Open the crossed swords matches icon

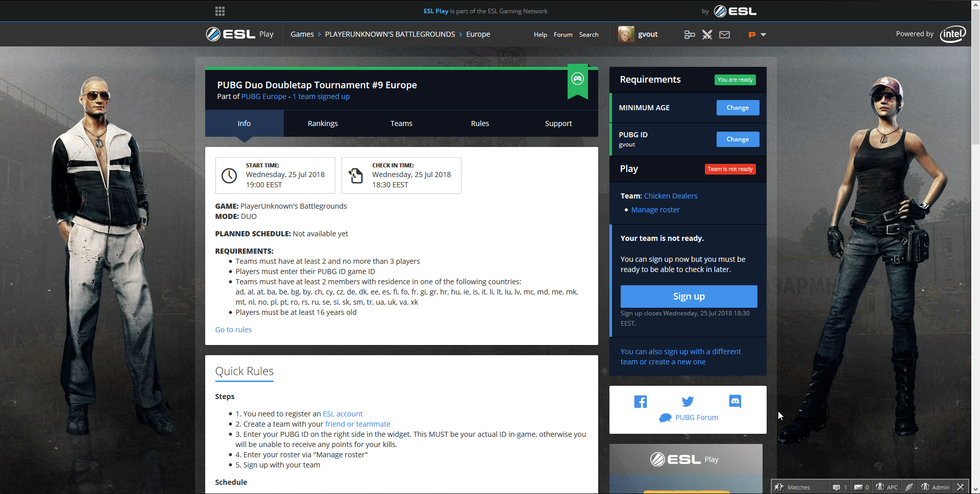click(707, 35)
